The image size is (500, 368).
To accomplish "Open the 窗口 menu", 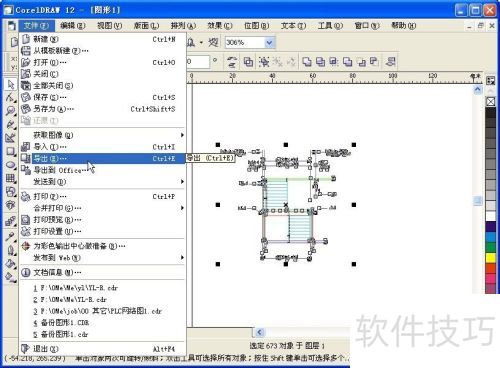I will point(366,26).
